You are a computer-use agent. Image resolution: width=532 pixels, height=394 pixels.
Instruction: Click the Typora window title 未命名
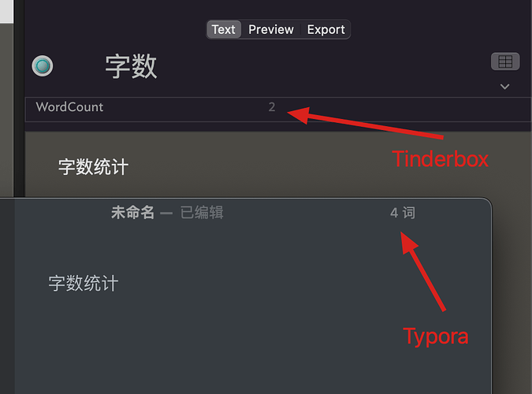[x=132, y=213]
